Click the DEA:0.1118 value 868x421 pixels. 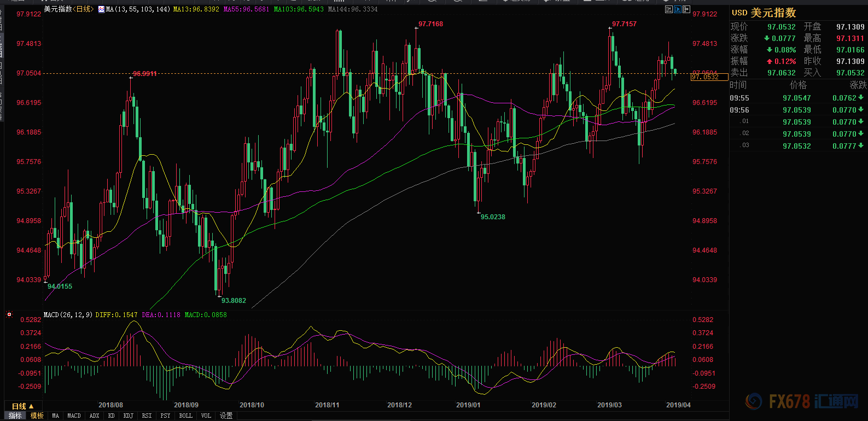coord(161,315)
